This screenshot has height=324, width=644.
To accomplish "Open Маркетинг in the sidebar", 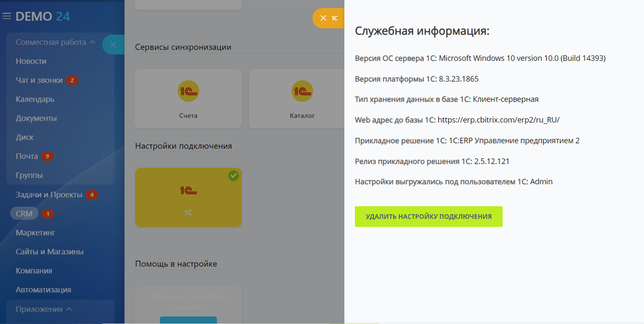I will [35, 233].
